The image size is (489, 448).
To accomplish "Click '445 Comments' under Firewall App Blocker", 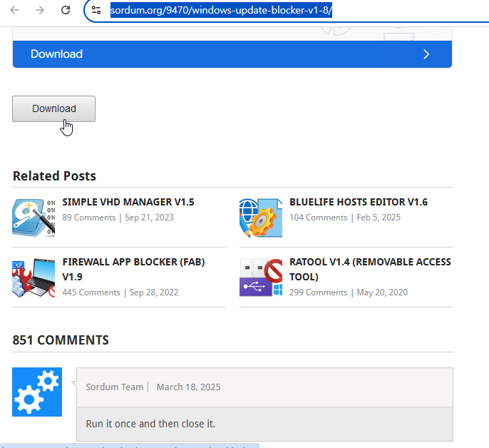I will pyautogui.click(x=91, y=292).
